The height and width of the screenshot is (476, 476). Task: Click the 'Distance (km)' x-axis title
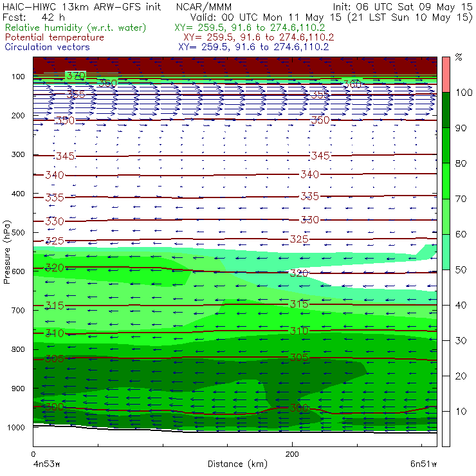pyautogui.click(x=238, y=464)
